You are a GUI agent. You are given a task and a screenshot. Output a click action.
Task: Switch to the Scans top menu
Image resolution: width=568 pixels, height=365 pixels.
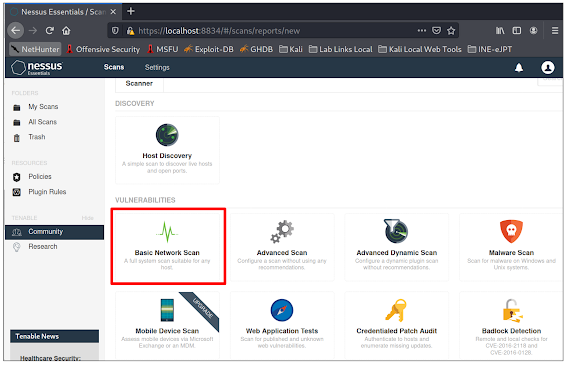tap(114, 67)
